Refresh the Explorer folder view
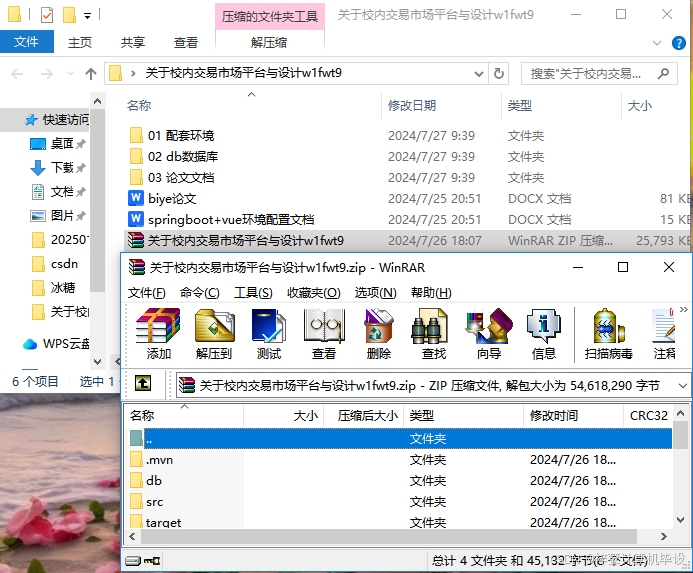The height and width of the screenshot is (573, 693). (x=499, y=73)
